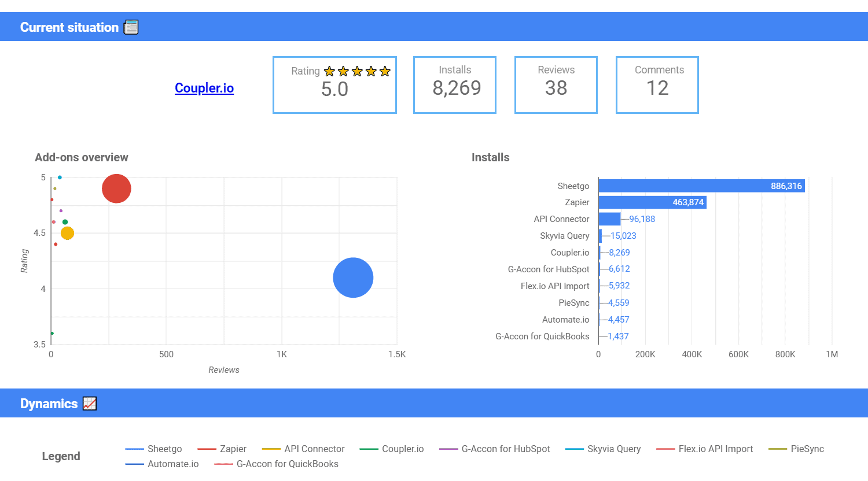
Task: Click the 4,559 value label
Action: point(619,303)
